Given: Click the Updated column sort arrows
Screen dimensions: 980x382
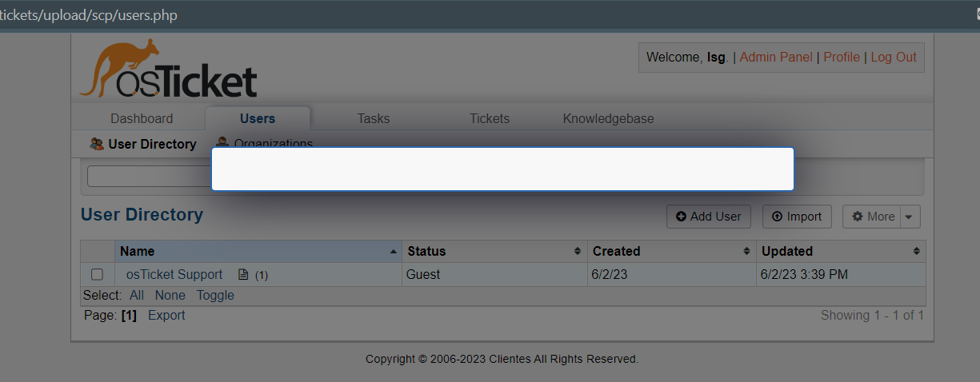Looking at the screenshot, I should pos(916,252).
